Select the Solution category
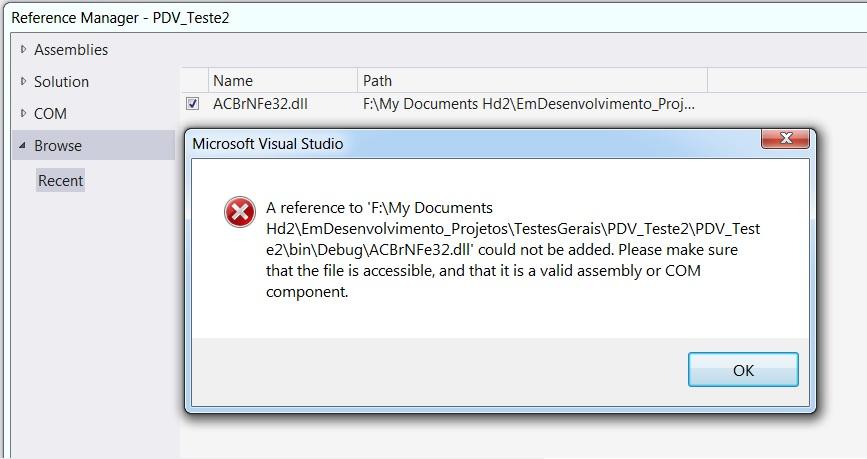 coord(61,82)
